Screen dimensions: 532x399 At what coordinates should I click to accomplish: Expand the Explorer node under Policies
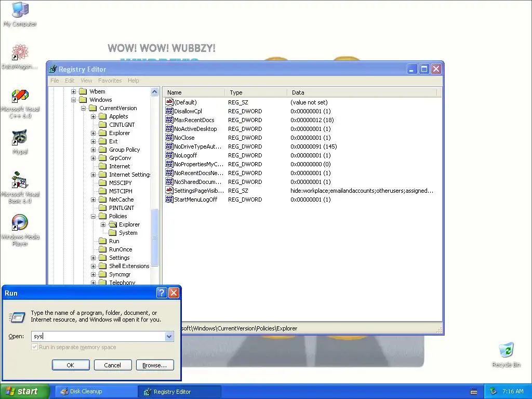pos(103,224)
